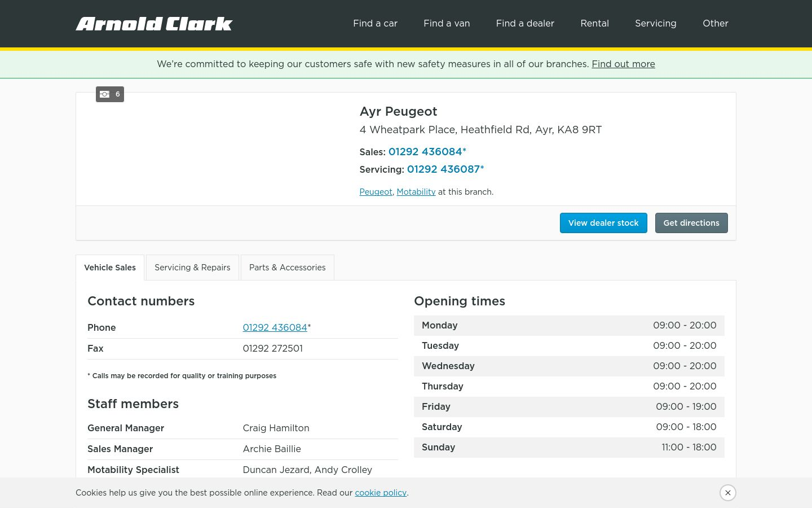Select the Vehicle Sales tab
Image resolution: width=812 pixels, height=508 pixels.
coord(110,268)
